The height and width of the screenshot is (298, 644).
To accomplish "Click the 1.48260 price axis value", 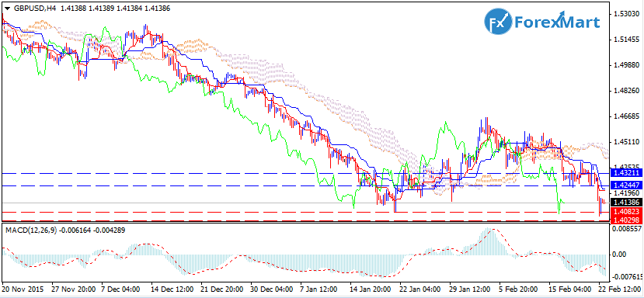I will coord(625,91).
